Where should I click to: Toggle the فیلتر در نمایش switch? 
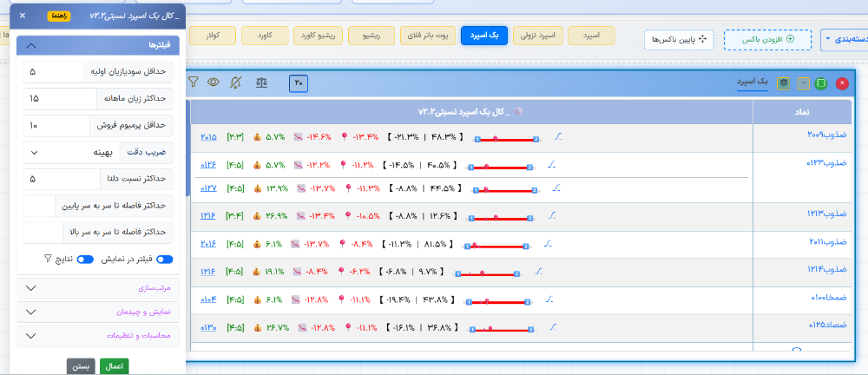click(165, 259)
